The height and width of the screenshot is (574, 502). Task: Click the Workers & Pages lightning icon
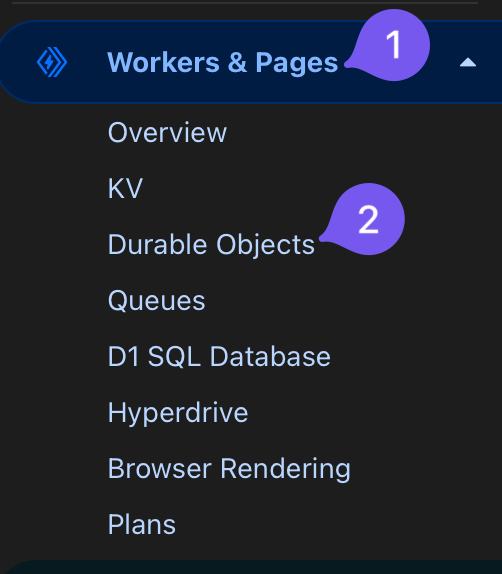[52, 62]
